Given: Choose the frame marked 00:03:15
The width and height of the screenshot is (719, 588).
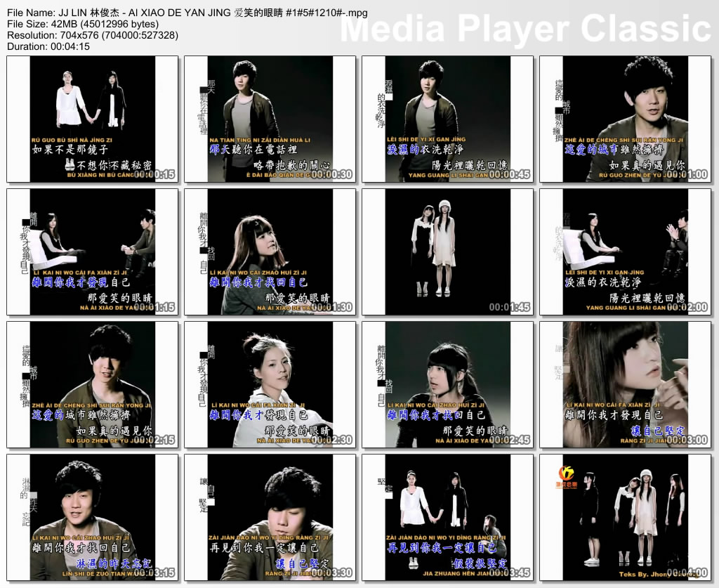Looking at the screenshot, I should pyautogui.click(x=92, y=517).
